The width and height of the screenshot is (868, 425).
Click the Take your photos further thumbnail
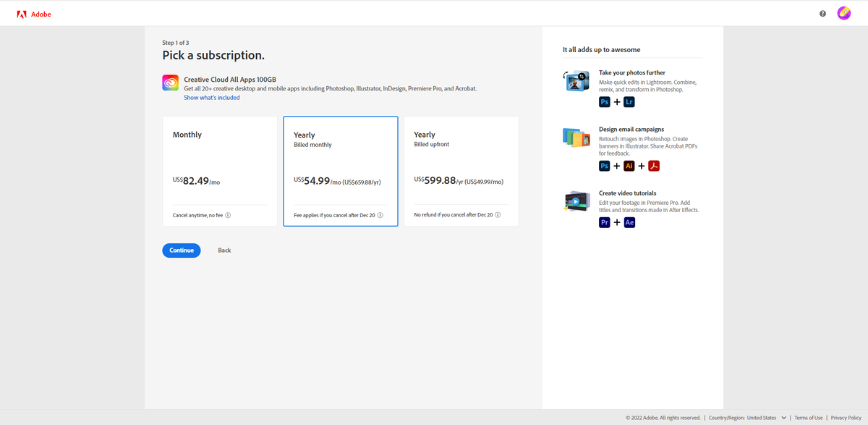pyautogui.click(x=577, y=80)
